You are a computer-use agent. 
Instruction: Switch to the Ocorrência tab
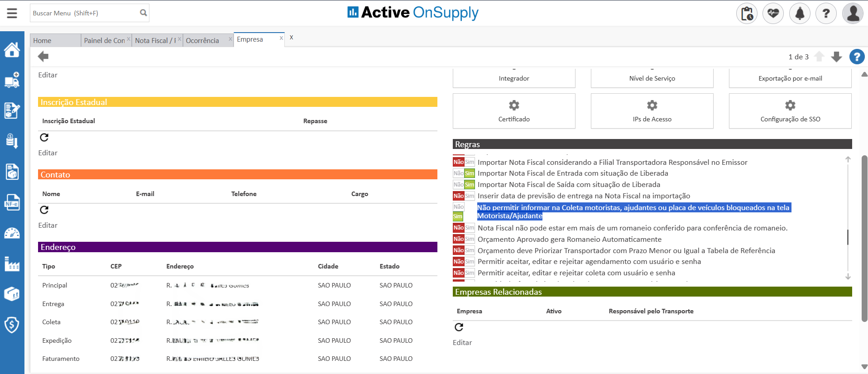click(202, 41)
